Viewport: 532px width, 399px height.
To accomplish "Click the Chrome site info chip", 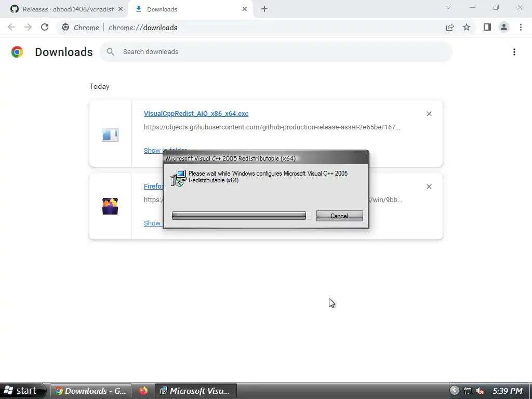I will 81,28.
